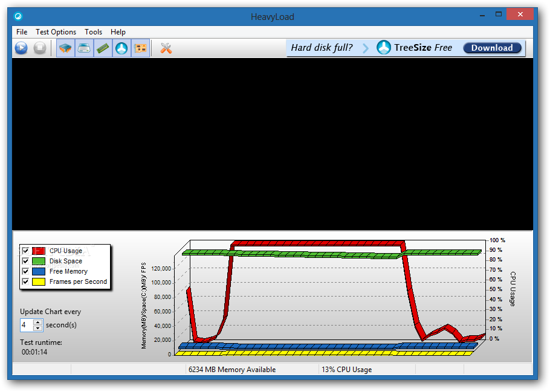The image size is (550, 392).
Task: Click the '120,000' left axis label
Action: pyautogui.click(x=161, y=269)
